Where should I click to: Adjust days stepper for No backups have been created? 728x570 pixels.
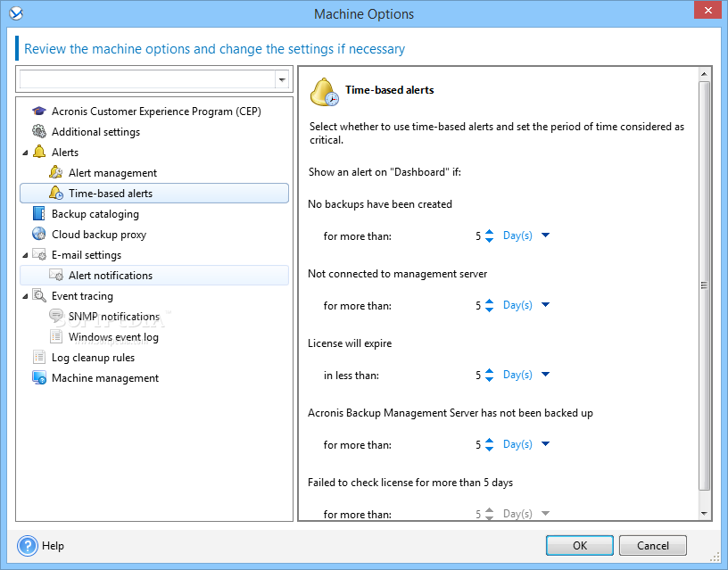[x=490, y=235]
